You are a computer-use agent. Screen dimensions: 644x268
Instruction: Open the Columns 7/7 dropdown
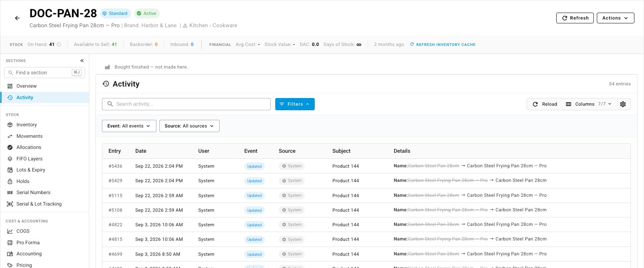[x=588, y=104]
